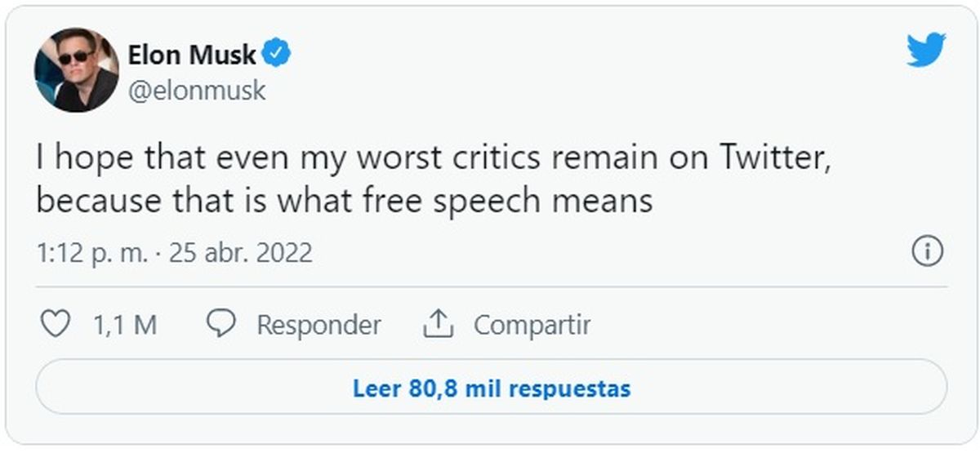Click the Compartir label
Image resolution: width=980 pixels, height=466 pixels.
point(532,326)
